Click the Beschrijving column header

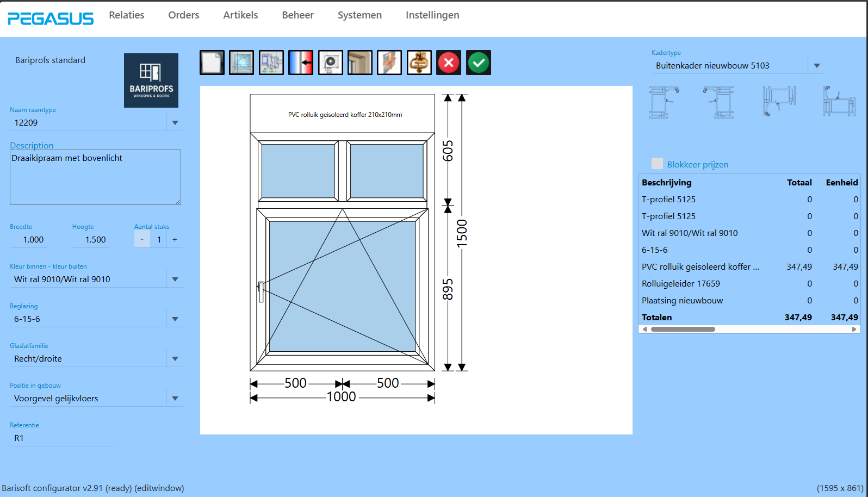pyautogui.click(x=667, y=182)
